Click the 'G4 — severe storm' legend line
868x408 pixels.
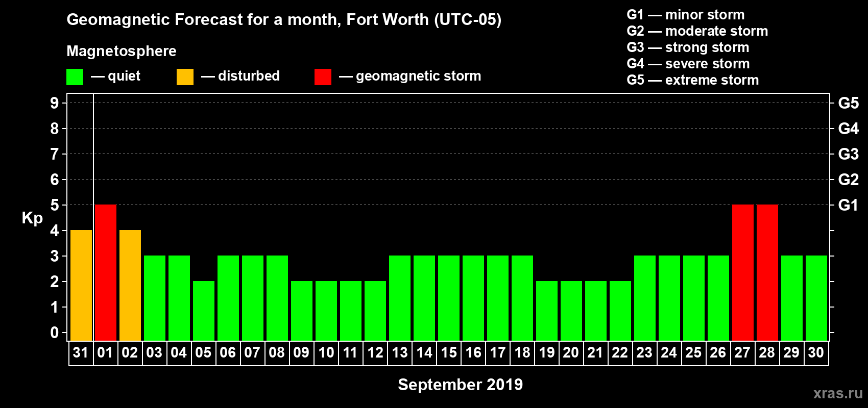(x=688, y=64)
